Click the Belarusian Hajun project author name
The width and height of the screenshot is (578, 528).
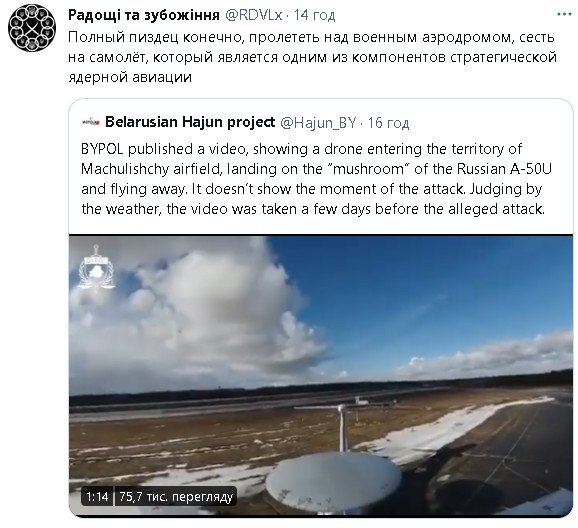[x=190, y=122]
